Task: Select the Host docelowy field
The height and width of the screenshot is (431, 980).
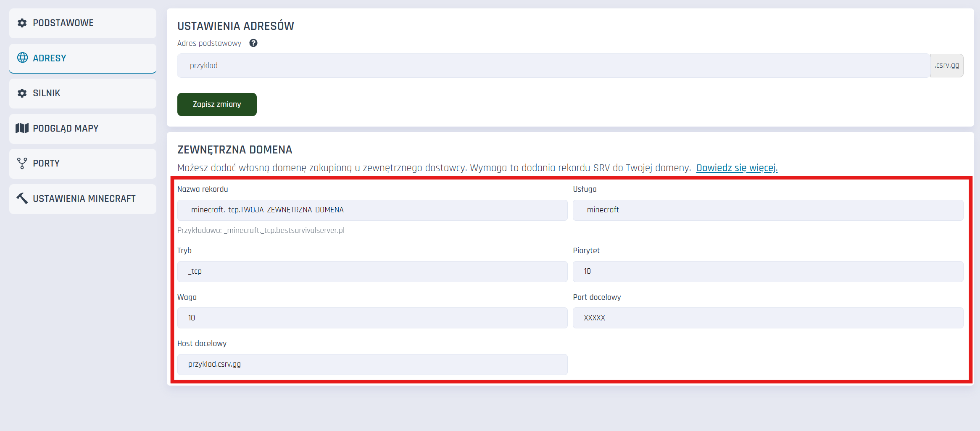Action: pyautogui.click(x=372, y=365)
